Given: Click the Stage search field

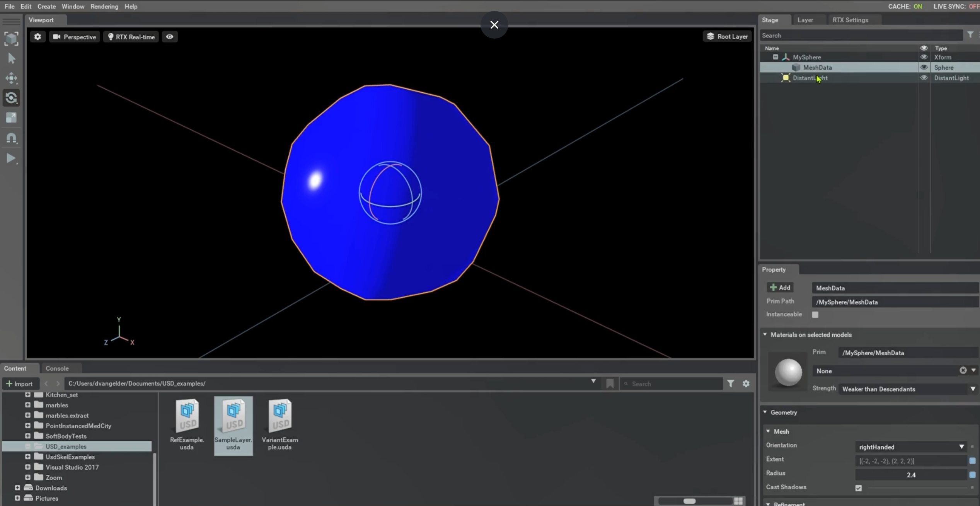Looking at the screenshot, I should click(x=861, y=35).
